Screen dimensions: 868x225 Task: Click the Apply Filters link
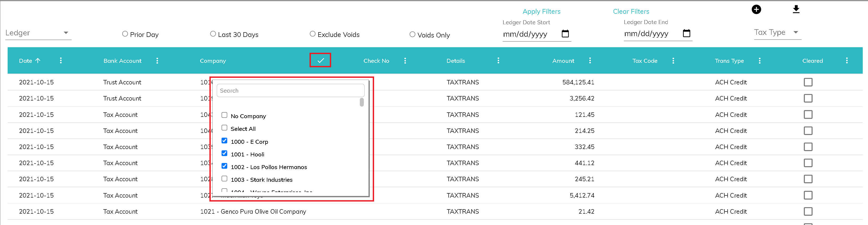point(541,11)
